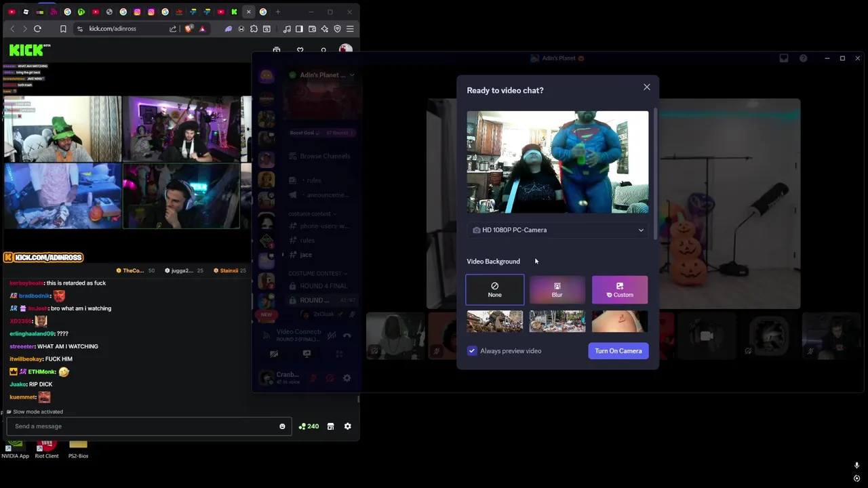Click the Turn On Camera button
Viewport: 868px width, 488px height.
coord(618,350)
